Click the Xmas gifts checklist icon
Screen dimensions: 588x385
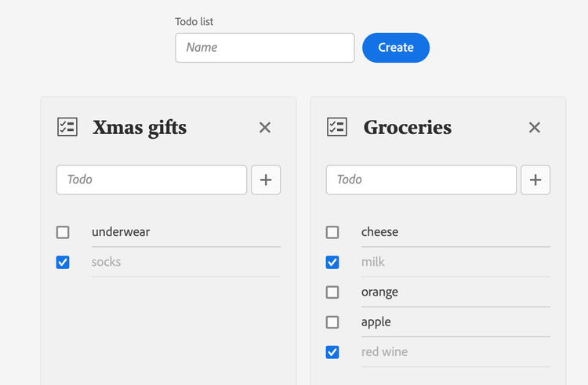click(67, 127)
